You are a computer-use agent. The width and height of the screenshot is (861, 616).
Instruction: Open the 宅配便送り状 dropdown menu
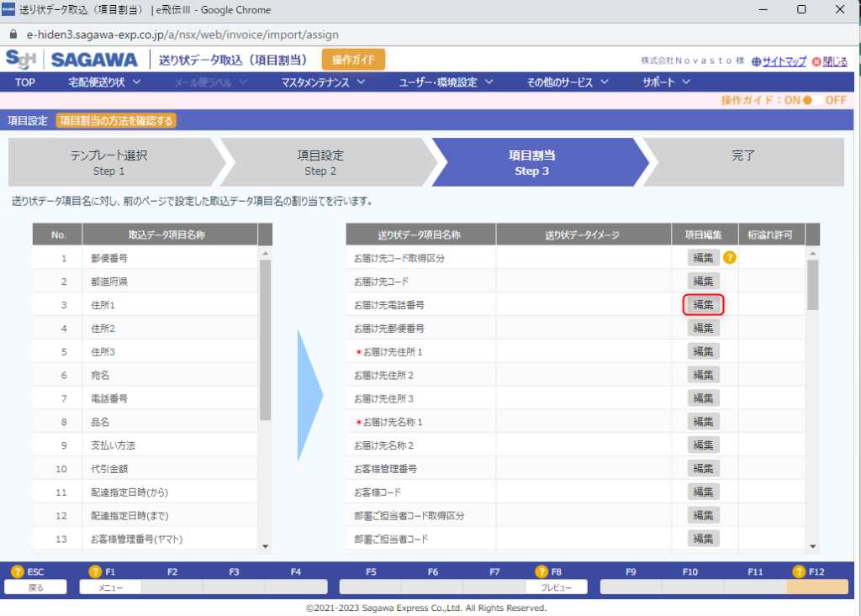(104, 82)
